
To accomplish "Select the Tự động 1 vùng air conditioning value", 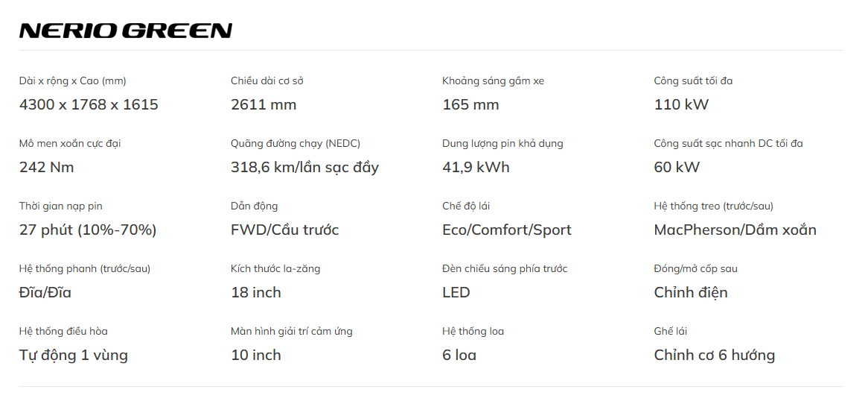I will [x=74, y=355].
